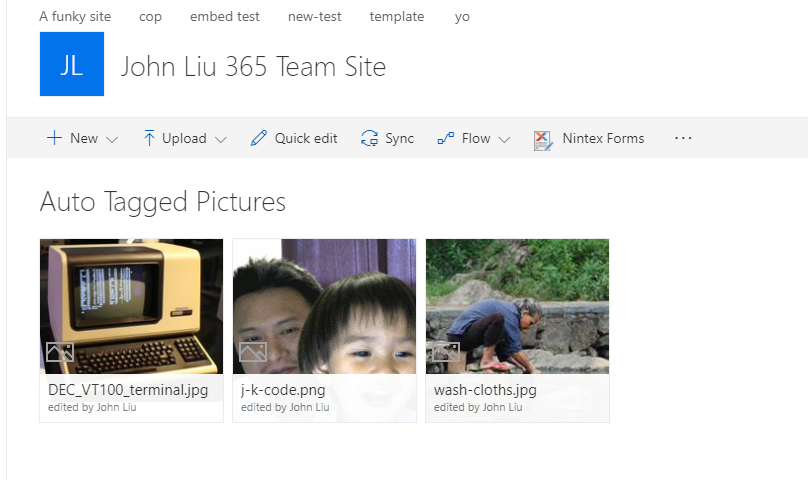Expand the Flow dropdown chevron
808x480 pixels.
coord(504,139)
